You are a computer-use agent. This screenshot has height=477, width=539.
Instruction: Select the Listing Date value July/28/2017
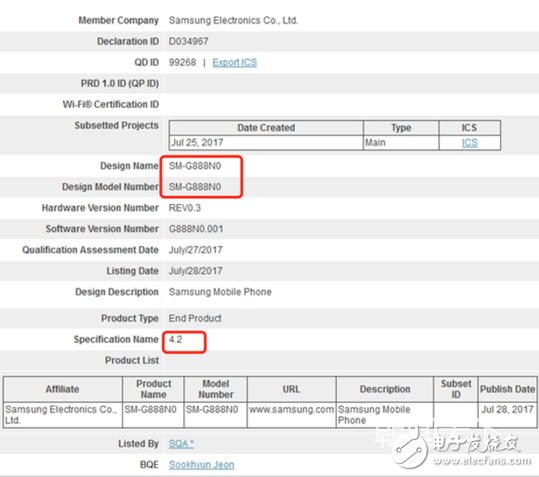click(x=195, y=271)
